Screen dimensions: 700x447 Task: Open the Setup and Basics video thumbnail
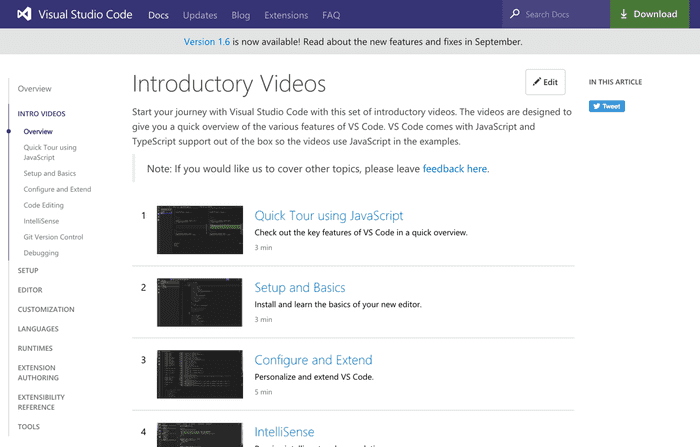200,302
